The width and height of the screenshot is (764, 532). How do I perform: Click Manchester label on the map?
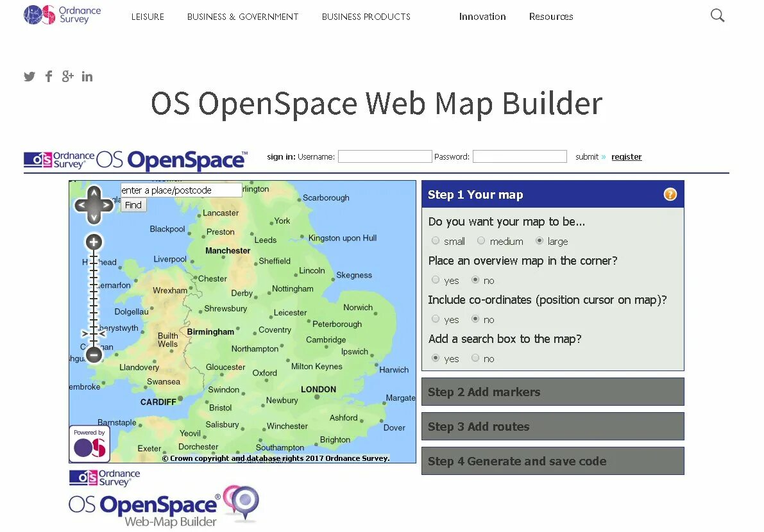coord(228,251)
